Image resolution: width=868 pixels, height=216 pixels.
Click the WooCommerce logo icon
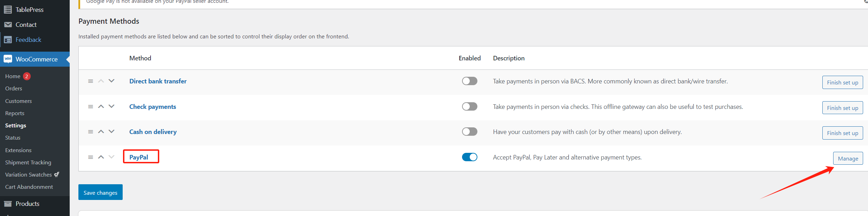8,59
